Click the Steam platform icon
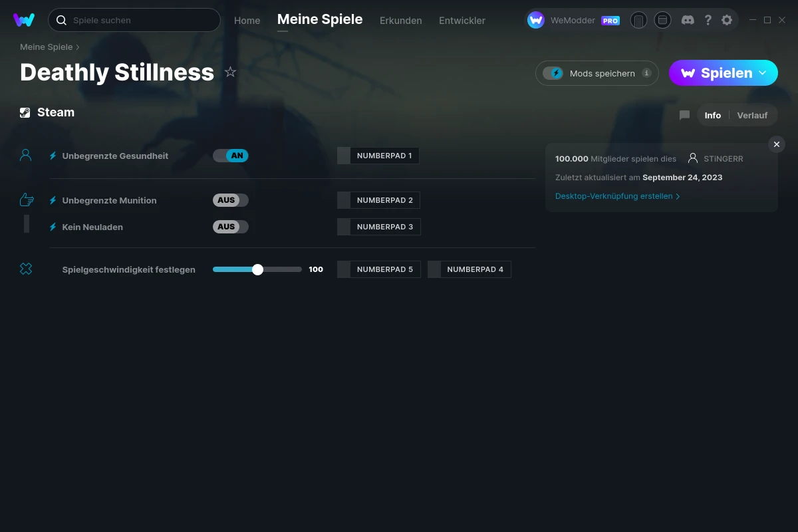798x532 pixels. click(x=25, y=112)
